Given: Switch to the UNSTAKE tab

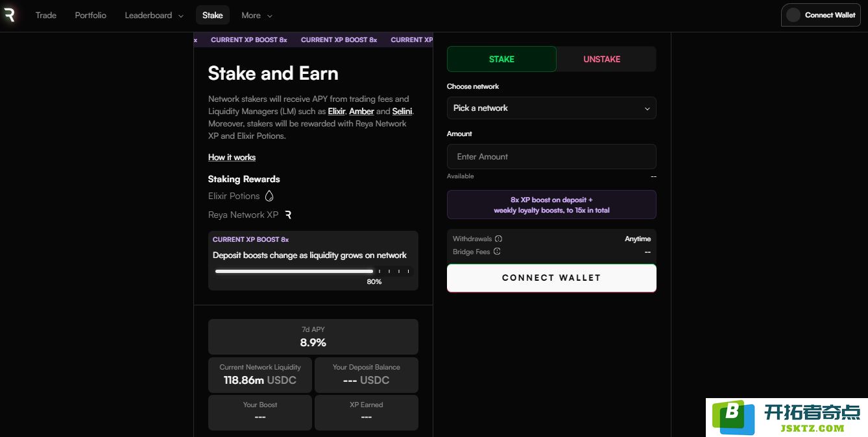Looking at the screenshot, I should [602, 59].
